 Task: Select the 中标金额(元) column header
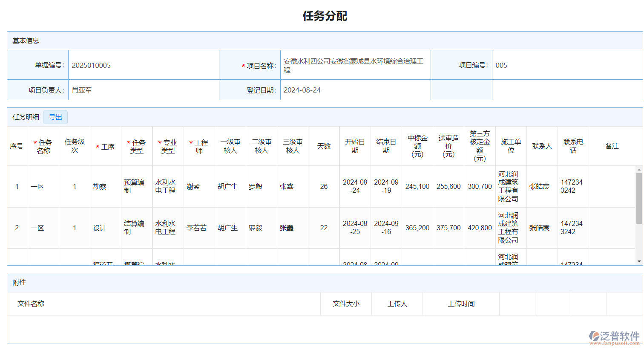click(x=417, y=146)
